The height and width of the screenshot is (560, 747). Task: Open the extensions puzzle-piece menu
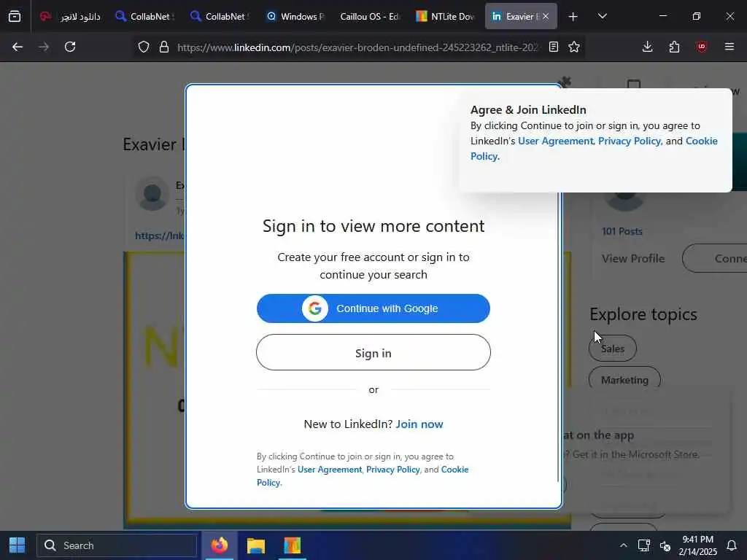tap(674, 47)
